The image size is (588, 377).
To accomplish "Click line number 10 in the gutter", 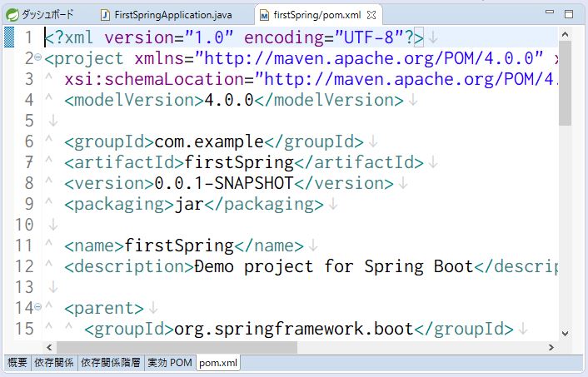I will tap(24, 225).
